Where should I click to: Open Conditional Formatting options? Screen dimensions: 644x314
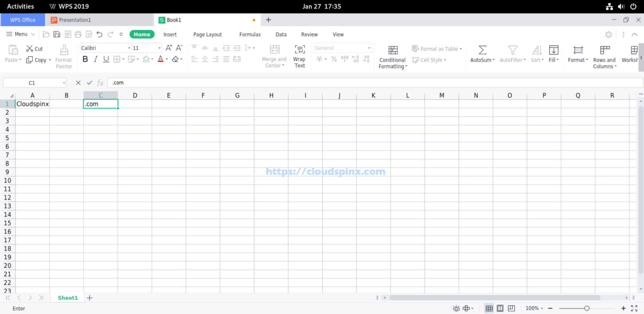point(392,57)
